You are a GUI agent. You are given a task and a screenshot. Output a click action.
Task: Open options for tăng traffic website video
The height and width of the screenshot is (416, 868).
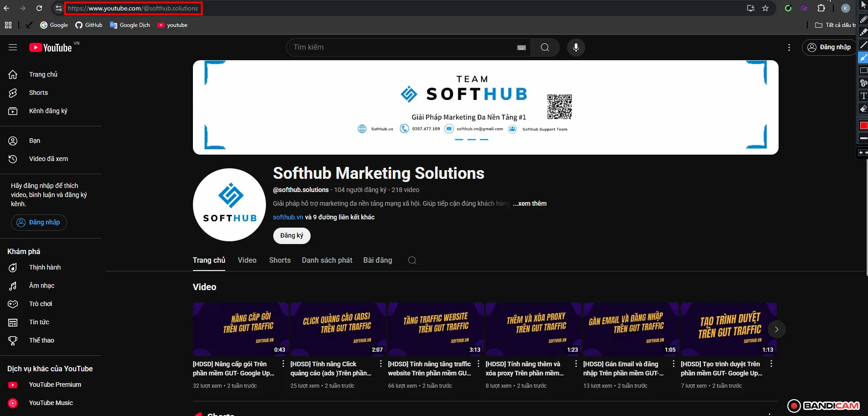478,364
